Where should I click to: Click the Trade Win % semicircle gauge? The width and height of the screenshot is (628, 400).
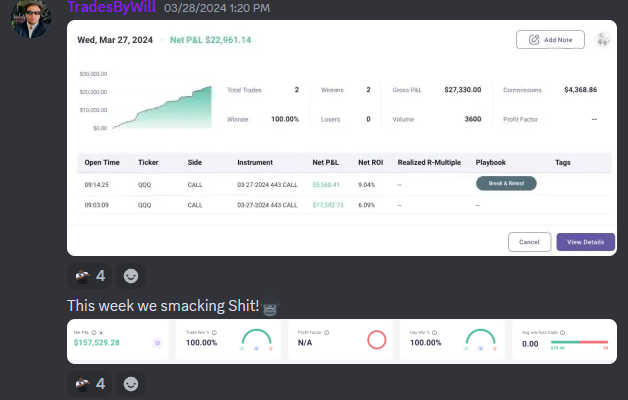[257, 341]
